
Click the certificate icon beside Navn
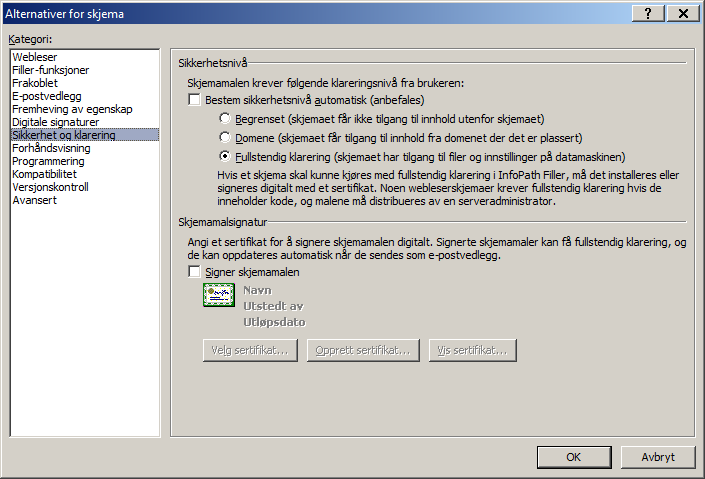coord(219,295)
